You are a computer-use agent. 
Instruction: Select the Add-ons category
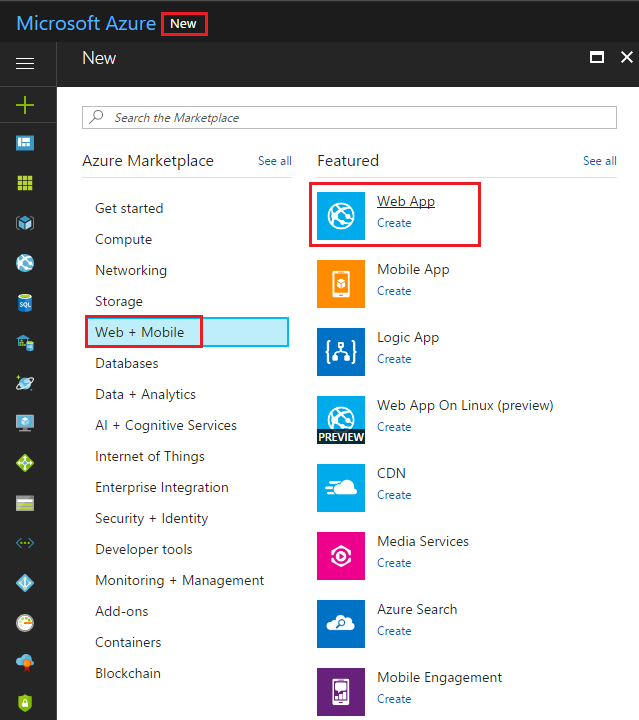click(x=122, y=612)
